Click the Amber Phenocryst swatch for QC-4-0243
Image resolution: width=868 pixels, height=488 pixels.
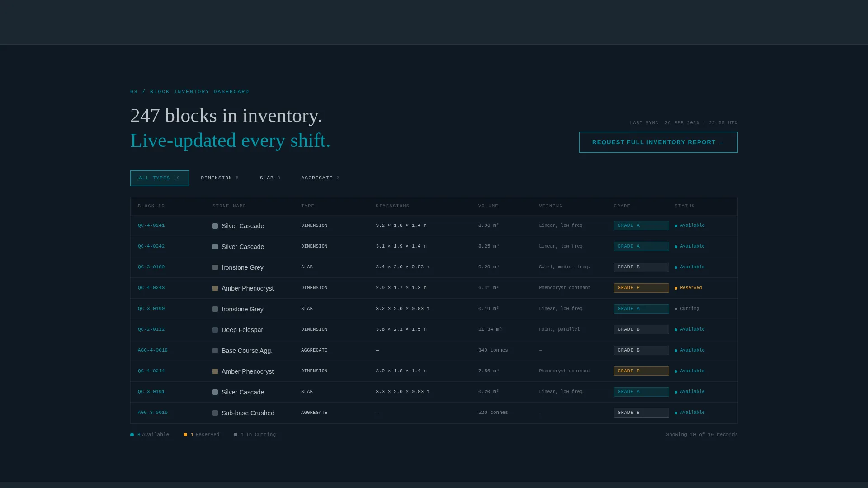tap(215, 288)
